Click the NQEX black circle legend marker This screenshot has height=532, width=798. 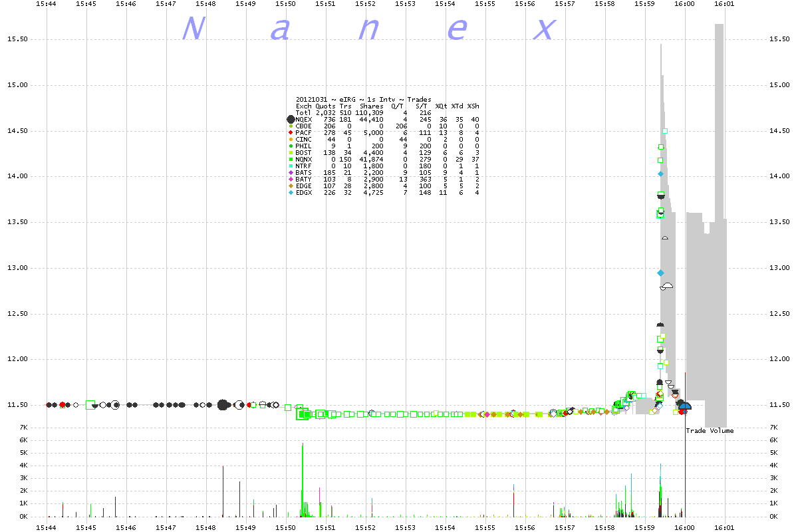tap(291, 120)
